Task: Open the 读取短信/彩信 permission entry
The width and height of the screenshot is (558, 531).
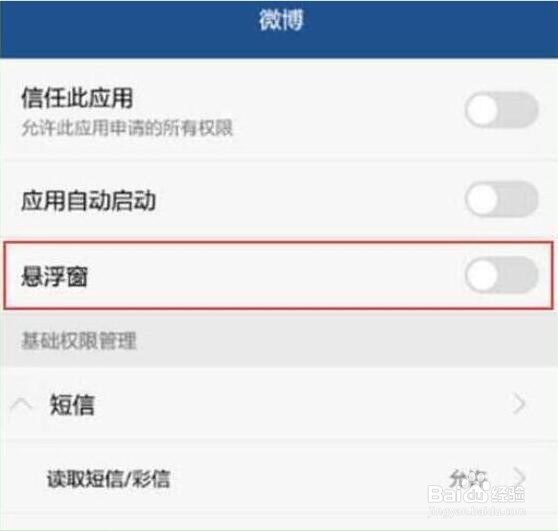Action: coord(279,478)
